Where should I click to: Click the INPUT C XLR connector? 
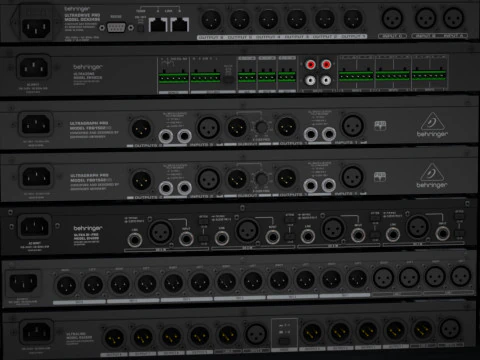(392, 18)
